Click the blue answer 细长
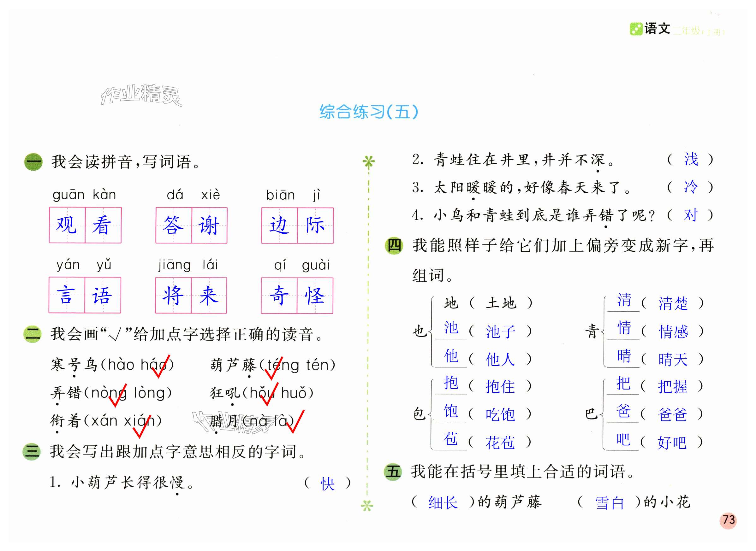The image size is (756, 551). pyautogui.click(x=443, y=503)
